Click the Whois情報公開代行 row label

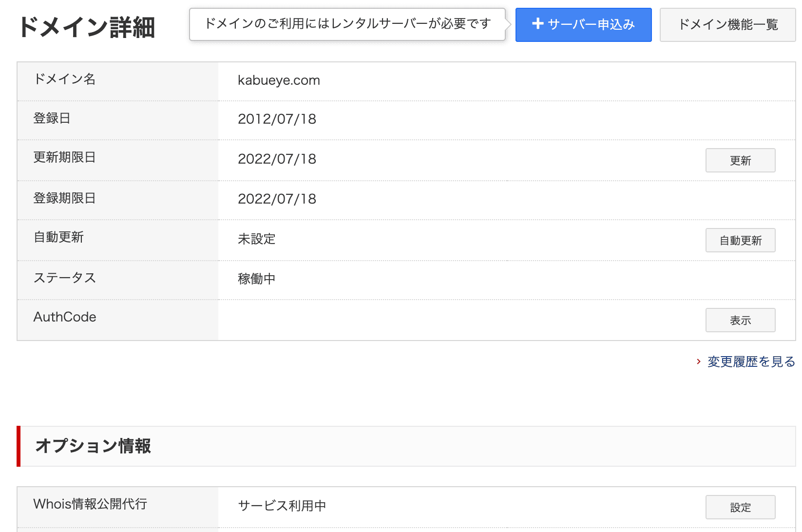pos(90,504)
